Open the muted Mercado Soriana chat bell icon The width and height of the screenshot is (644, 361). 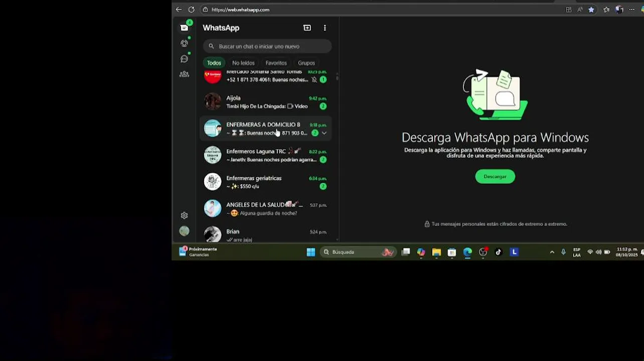(314, 80)
